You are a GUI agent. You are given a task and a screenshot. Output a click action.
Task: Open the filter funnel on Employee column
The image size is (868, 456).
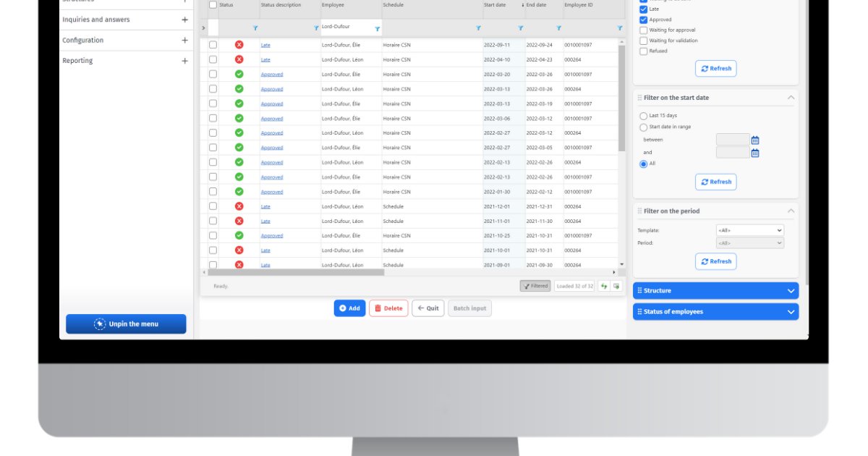(377, 28)
